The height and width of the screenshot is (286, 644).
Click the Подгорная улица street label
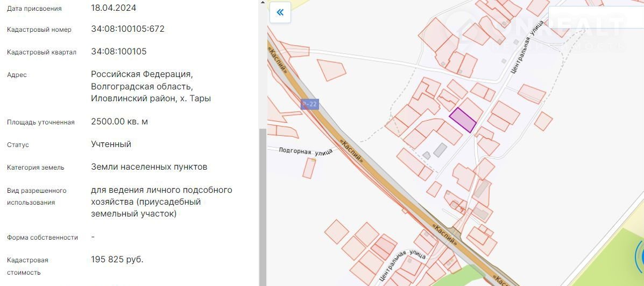coord(306,151)
